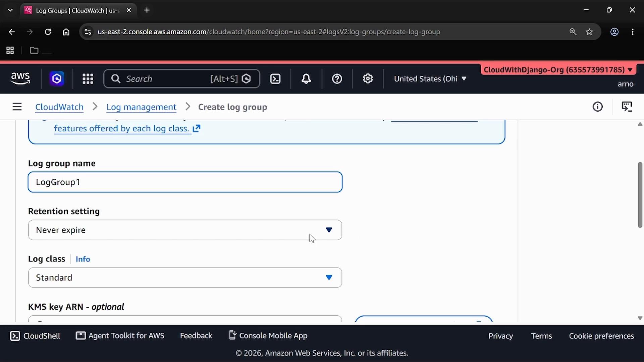Viewport: 644px width, 362px height.
Task: Go to CloudWatch breadcrumb link
Action: [59, 107]
